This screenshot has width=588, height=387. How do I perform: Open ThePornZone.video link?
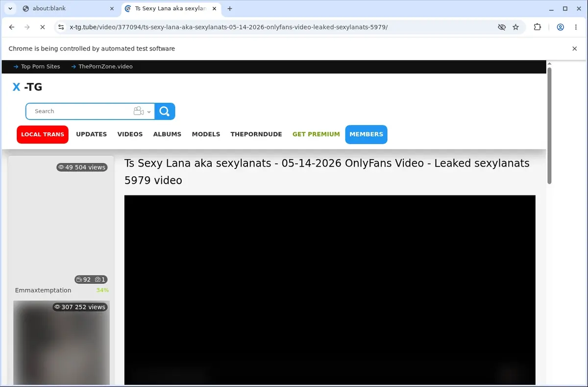click(102, 67)
